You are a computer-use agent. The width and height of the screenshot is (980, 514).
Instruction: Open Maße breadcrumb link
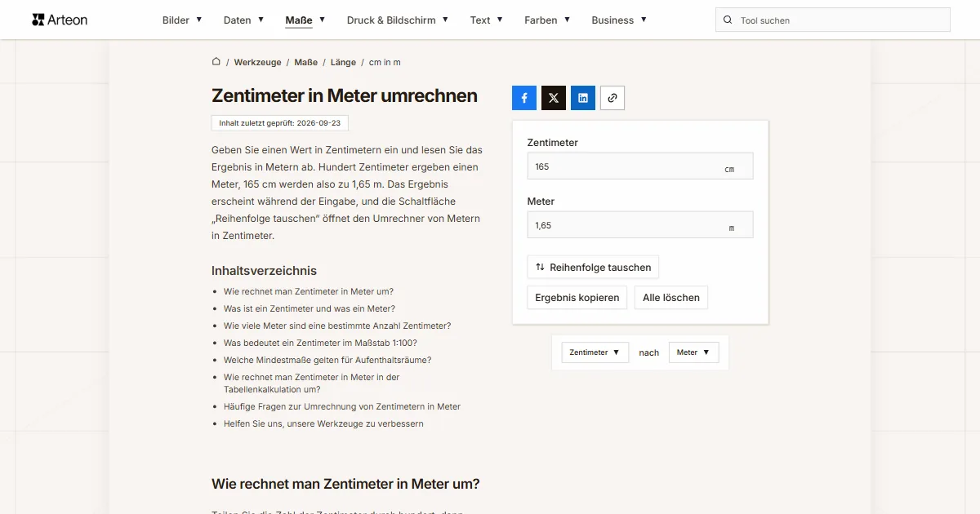pyautogui.click(x=306, y=62)
